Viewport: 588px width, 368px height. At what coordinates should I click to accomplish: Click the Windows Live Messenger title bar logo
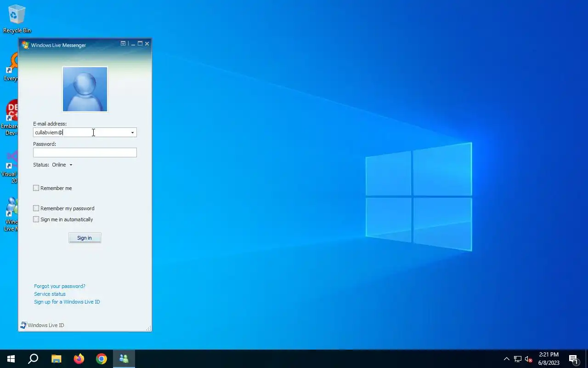25,45
